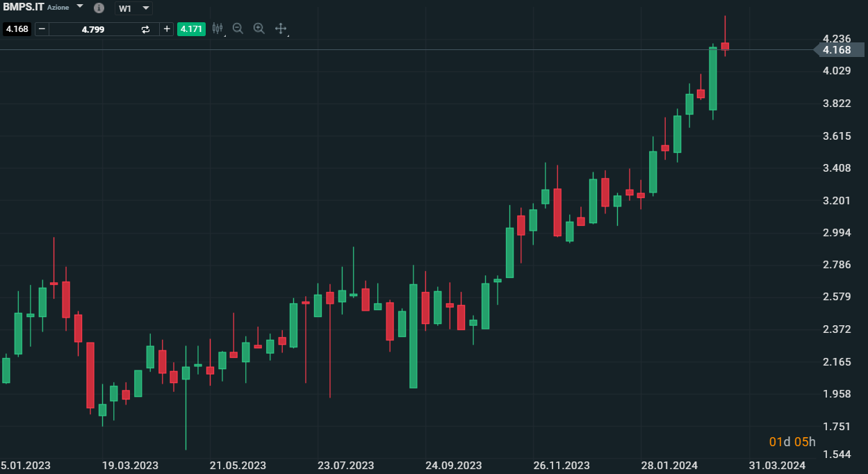This screenshot has height=474, width=868.
Task: Click the candle countdown timer 01d 05h
Action: pos(792,442)
